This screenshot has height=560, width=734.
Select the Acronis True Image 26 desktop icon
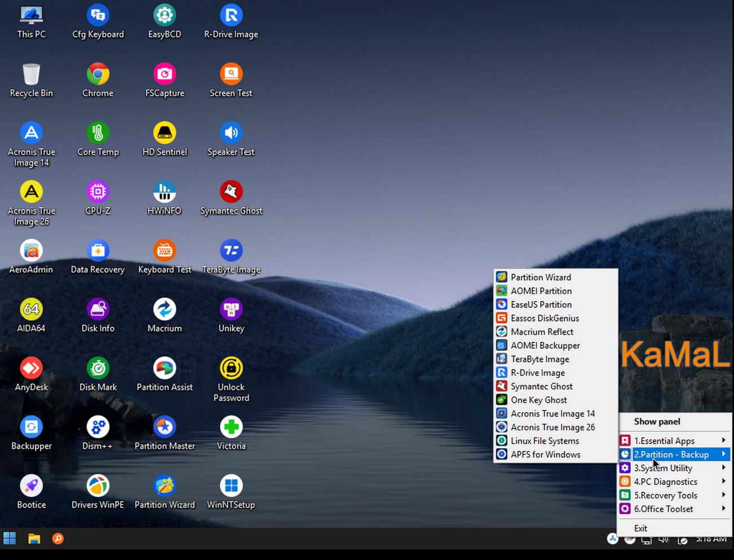[32, 204]
